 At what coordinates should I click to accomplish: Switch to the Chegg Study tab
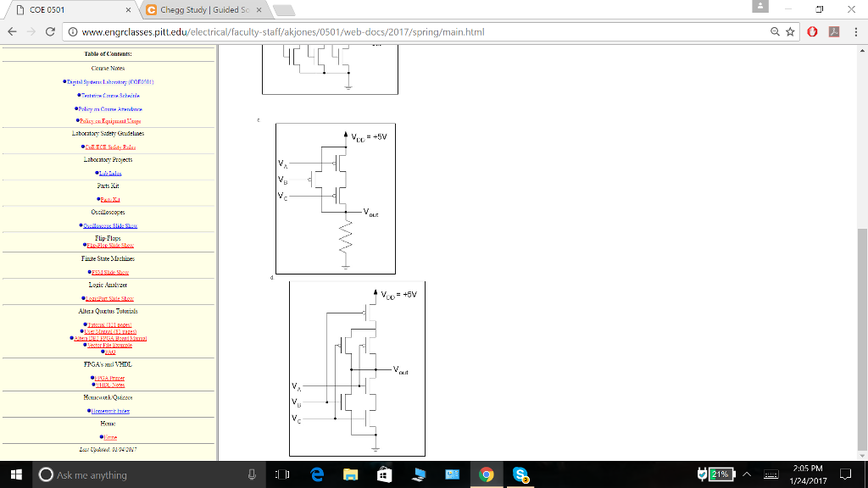tap(205, 10)
